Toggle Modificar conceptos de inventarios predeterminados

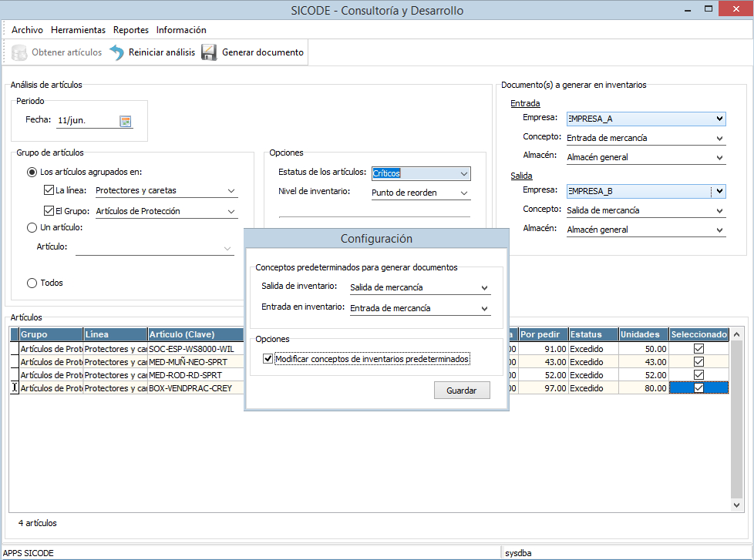pyautogui.click(x=268, y=359)
